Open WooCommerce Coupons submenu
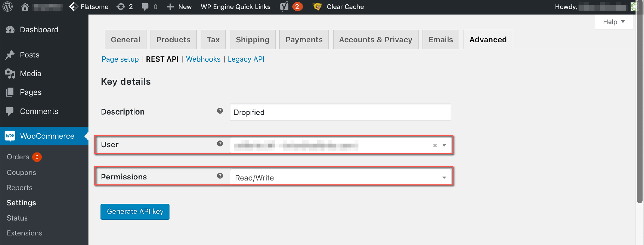Viewport: 644px width, 245px height. coord(22,173)
